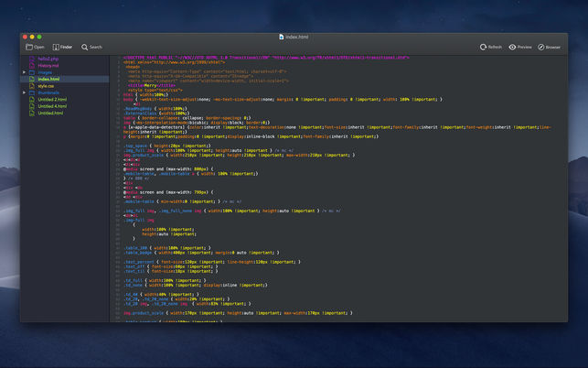Minimize the editor window with yellow button
Image resolution: width=588 pixels, height=368 pixels.
pos(32,37)
